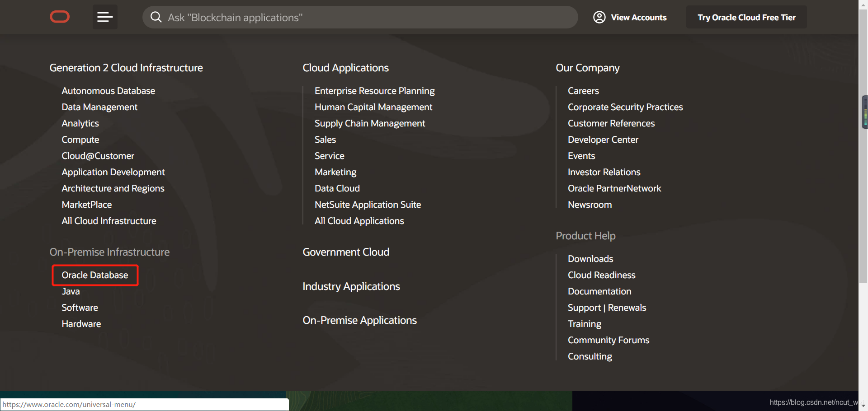Click the View Accounts user icon
Screen dimensions: 868x411
(x=599, y=17)
